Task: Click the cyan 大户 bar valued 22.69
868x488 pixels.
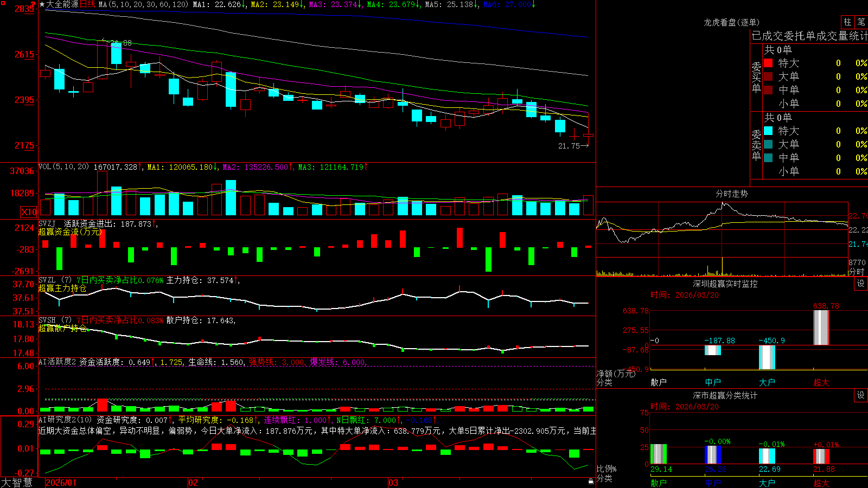Action: click(767, 456)
